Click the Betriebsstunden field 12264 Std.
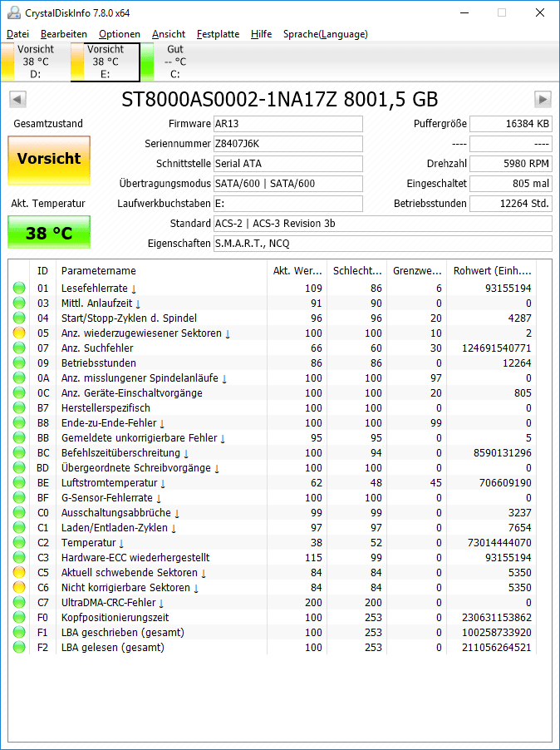 [x=511, y=203]
